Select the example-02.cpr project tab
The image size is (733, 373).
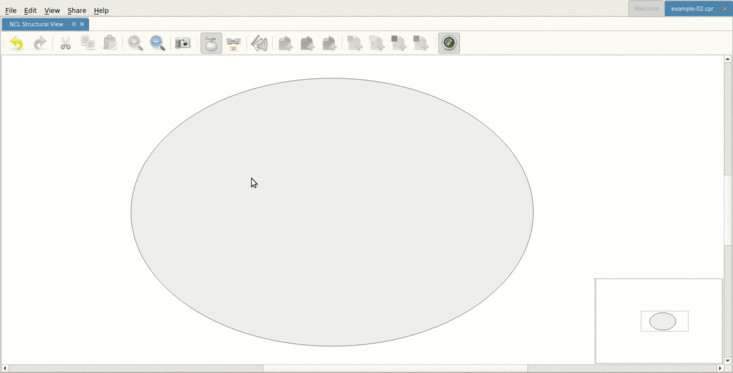(692, 8)
